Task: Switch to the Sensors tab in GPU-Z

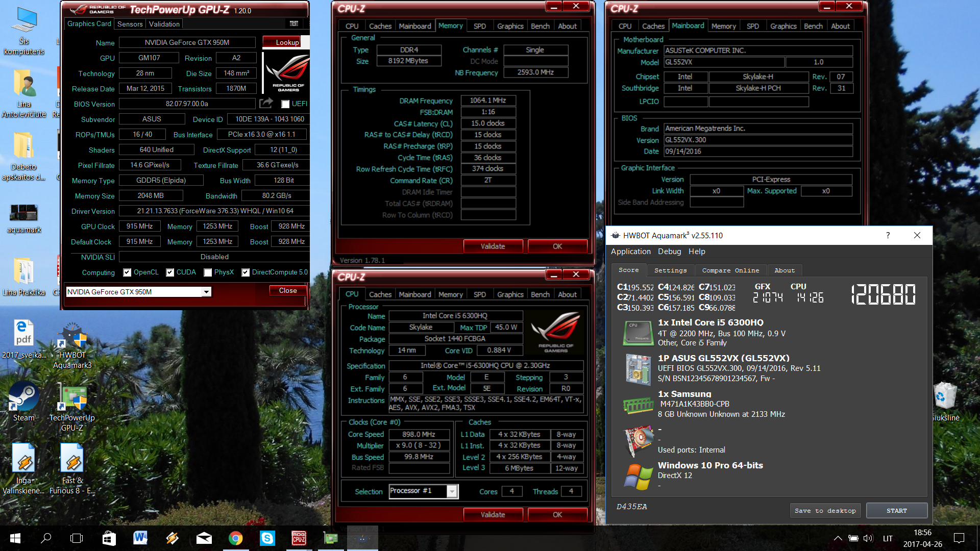Action: click(130, 24)
